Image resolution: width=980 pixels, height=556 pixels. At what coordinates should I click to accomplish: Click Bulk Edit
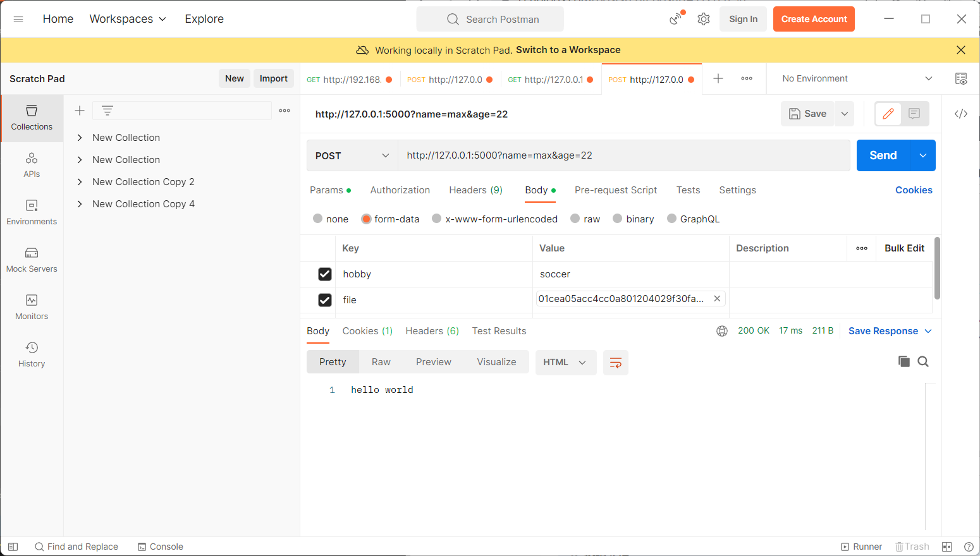click(904, 248)
